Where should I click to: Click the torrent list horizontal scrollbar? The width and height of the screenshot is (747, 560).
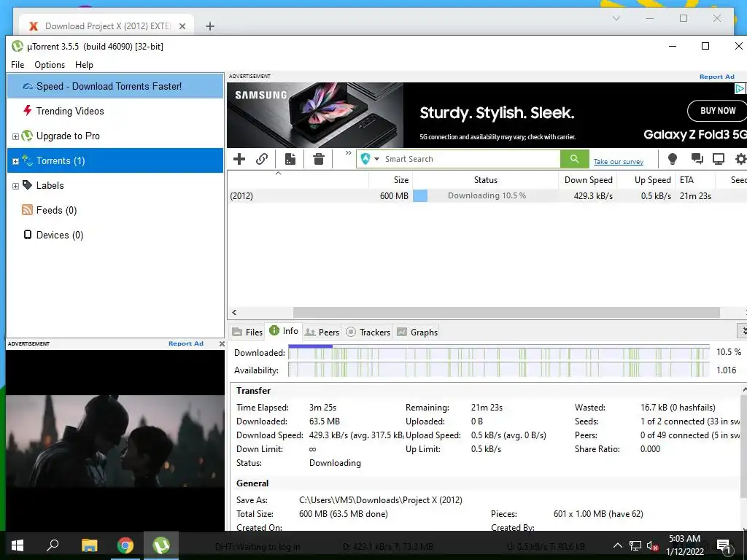point(506,312)
